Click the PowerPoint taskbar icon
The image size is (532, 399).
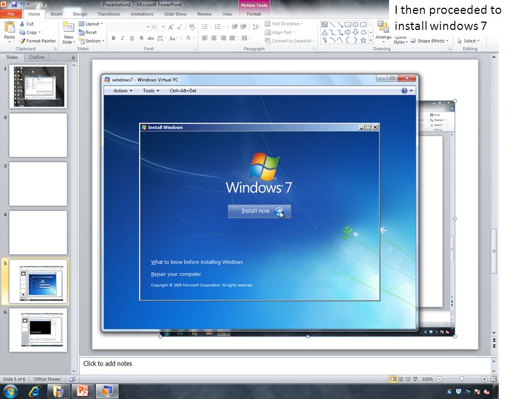pyautogui.click(x=83, y=391)
